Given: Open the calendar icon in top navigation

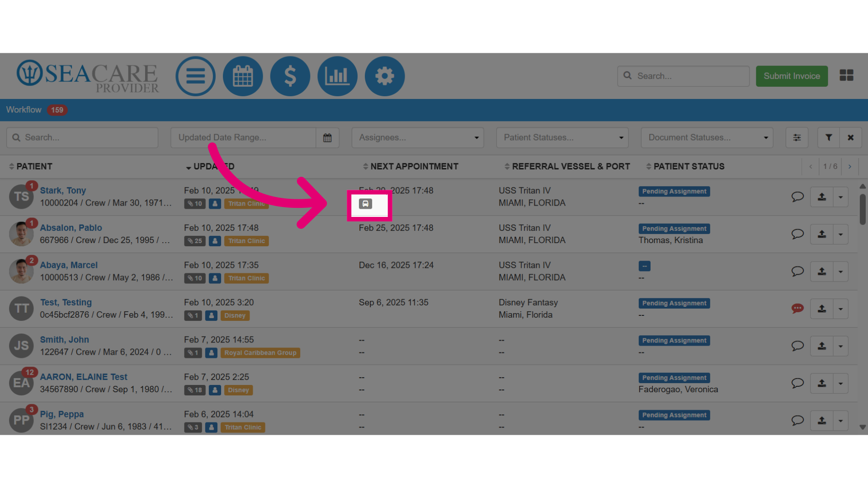Looking at the screenshot, I should 243,76.
